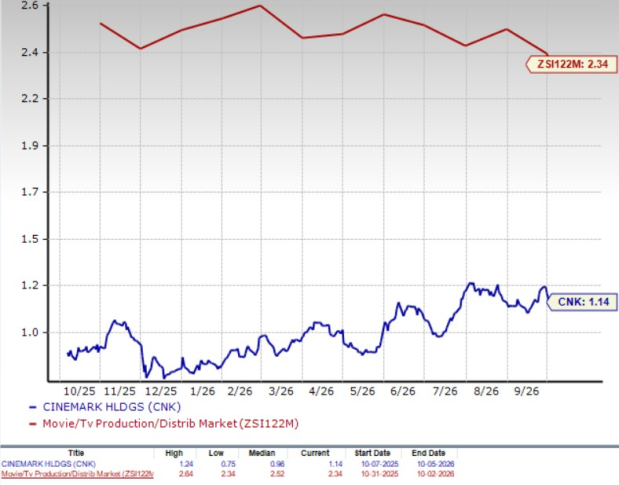Select ZSI122M high value 2.64
The height and width of the screenshot is (485, 619).
click(x=186, y=474)
